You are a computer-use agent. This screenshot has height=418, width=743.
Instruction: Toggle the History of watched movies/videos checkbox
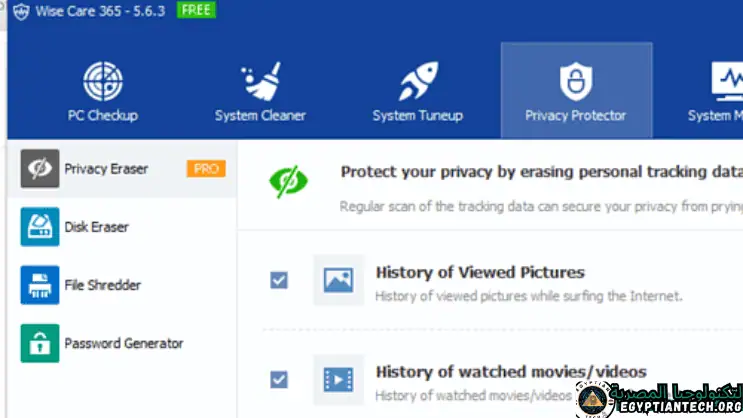point(279,379)
